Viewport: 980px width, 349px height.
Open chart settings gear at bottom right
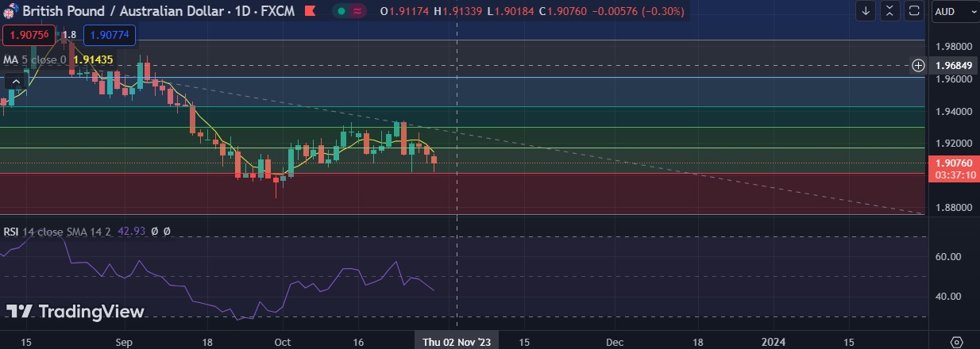click(x=957, y=341)
